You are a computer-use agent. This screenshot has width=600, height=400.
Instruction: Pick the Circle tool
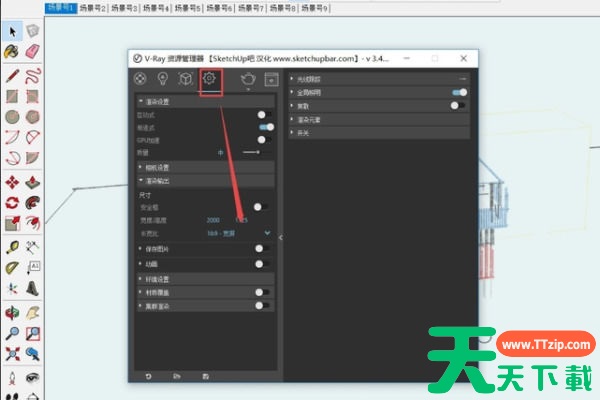(x=12, y=116)
